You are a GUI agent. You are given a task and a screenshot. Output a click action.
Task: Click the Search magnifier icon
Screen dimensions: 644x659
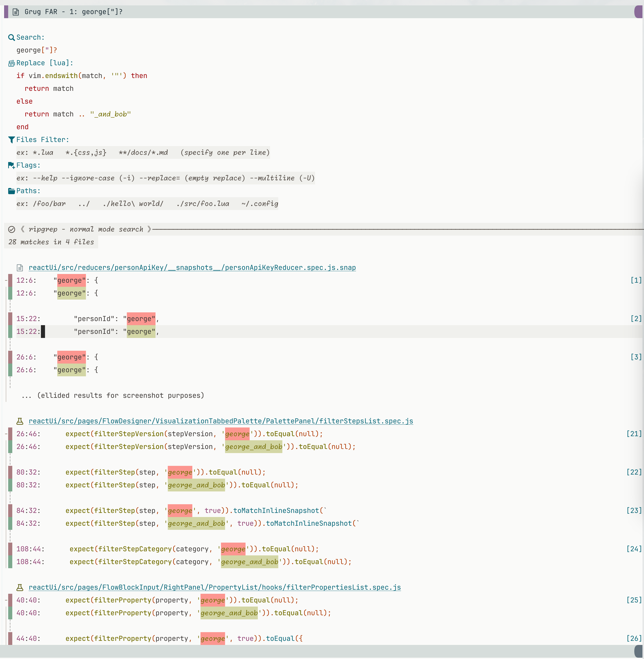pos(11,38)
